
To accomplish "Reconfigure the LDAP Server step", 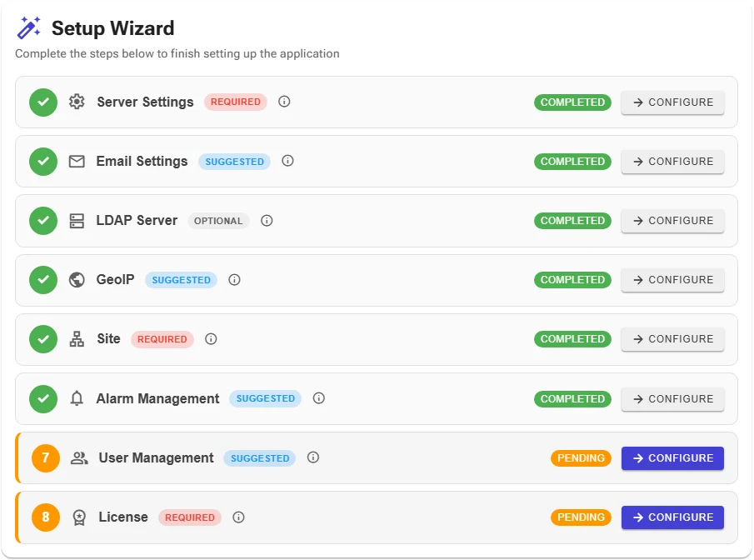I will (x=672, y=221).
